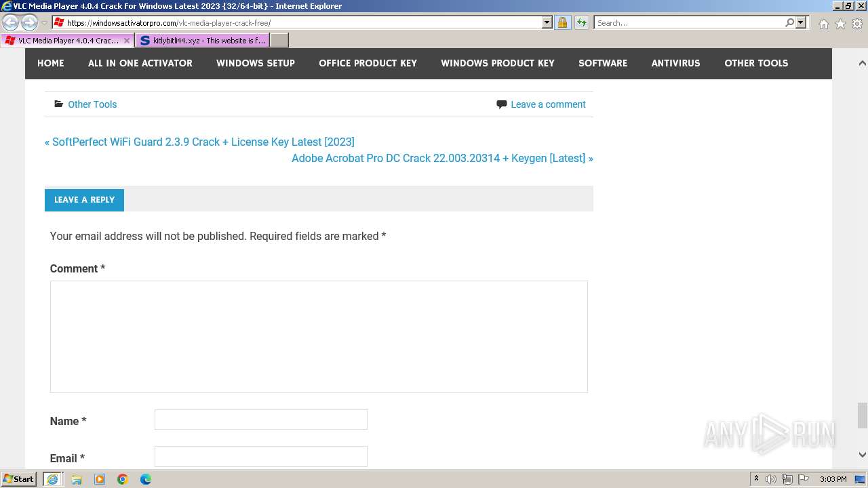Click the browser Search box

coord(689,22)
